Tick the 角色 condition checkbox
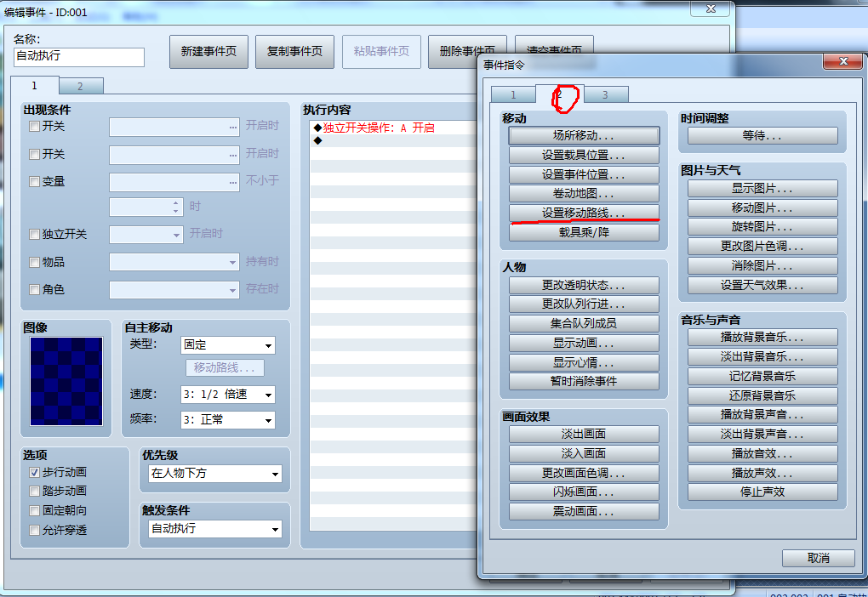The width and height of the screenshot is (868, 597). [34, 289]
